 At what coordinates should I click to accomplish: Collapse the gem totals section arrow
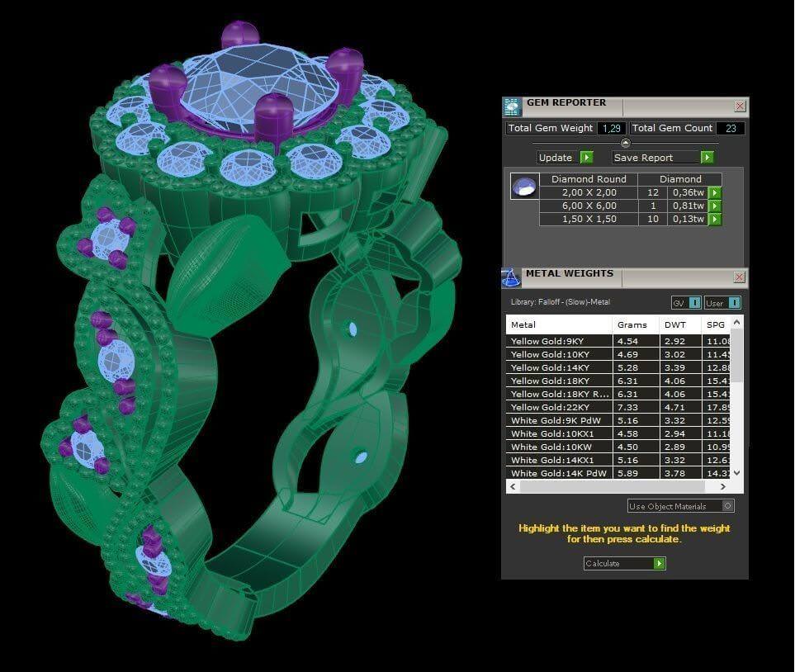click(625, 143)
